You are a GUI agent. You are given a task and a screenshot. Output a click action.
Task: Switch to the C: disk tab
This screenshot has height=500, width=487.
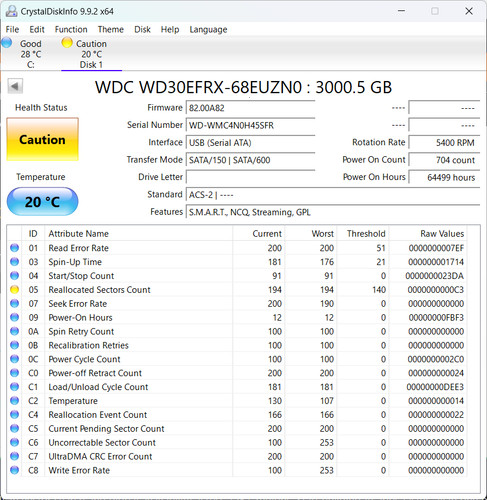tap(30, 54)
